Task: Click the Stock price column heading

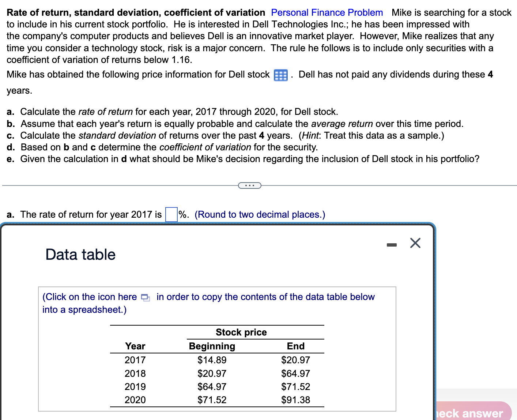Action: tap(241, 332)
